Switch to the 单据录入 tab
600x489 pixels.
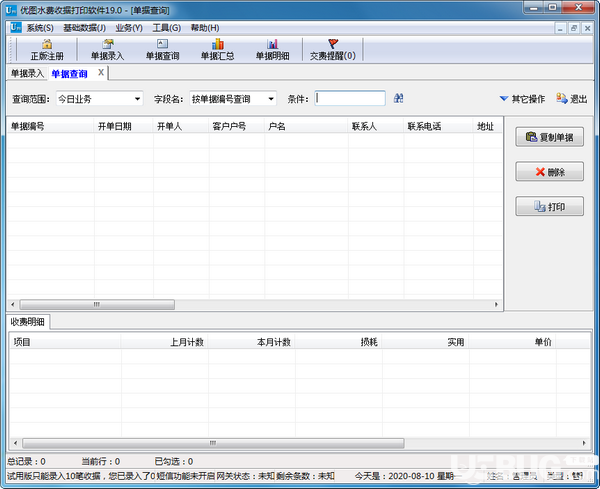coord(27,73)
